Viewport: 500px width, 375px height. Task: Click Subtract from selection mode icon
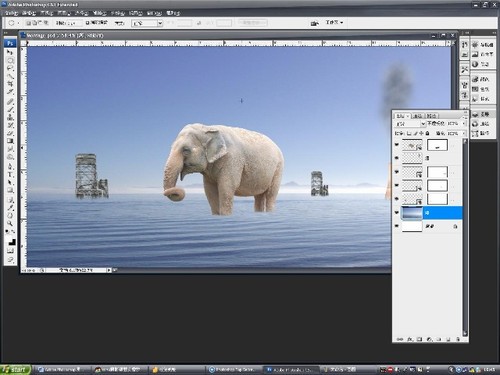coord(40,23)
